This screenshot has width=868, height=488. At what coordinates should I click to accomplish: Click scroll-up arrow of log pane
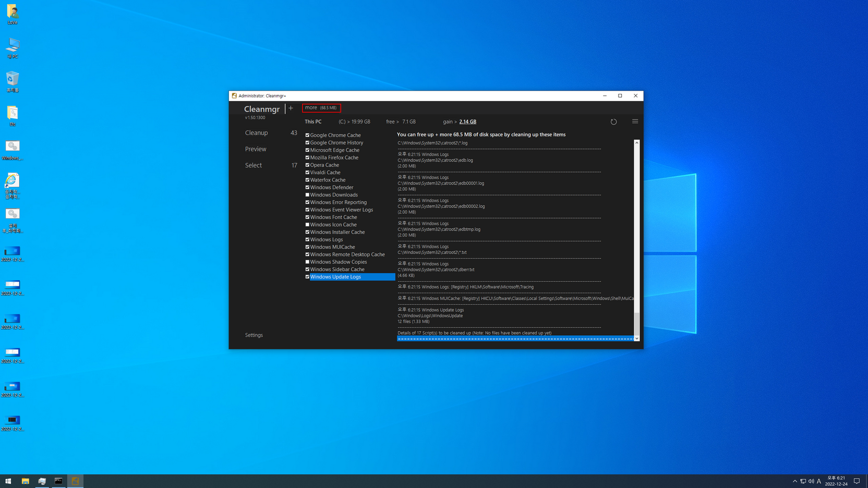pos(636,142)
